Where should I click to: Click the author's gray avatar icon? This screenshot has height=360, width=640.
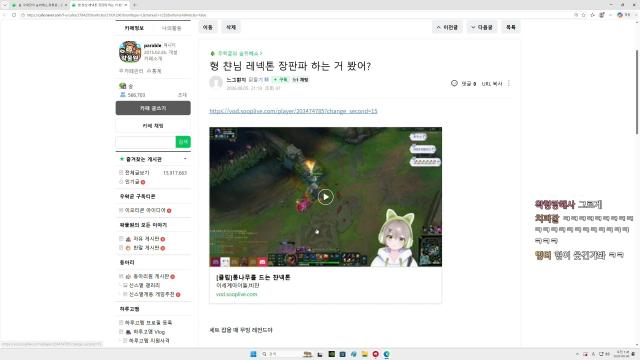216,82
